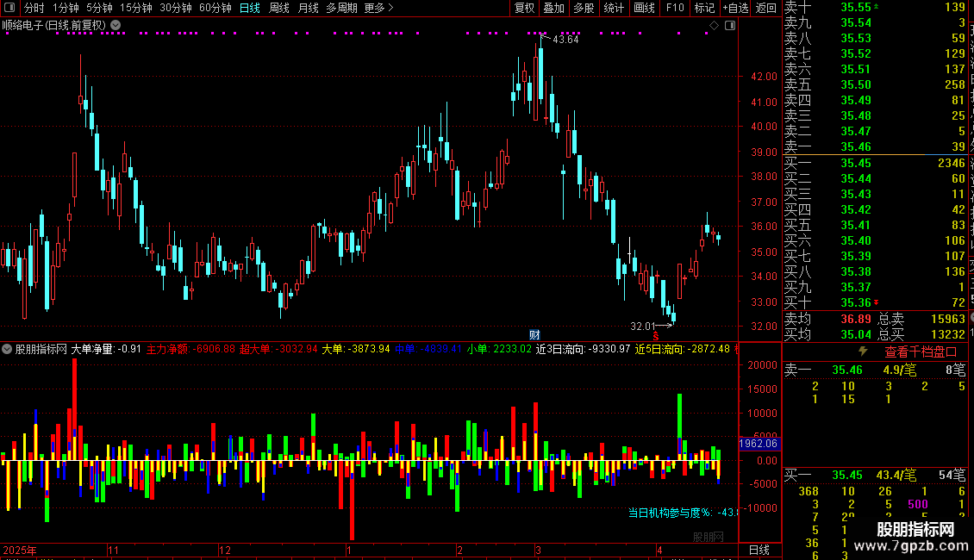Select the 卖五 35.50 ask row

[875, 84]
